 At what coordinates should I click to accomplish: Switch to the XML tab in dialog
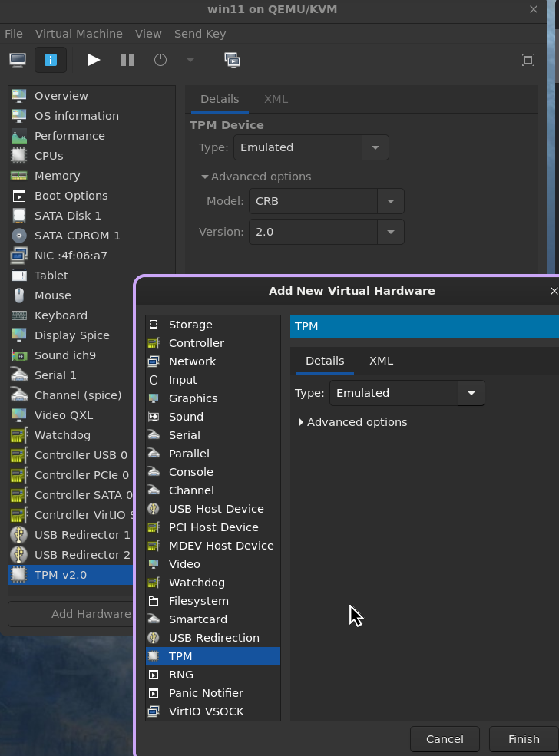point(381,361)
